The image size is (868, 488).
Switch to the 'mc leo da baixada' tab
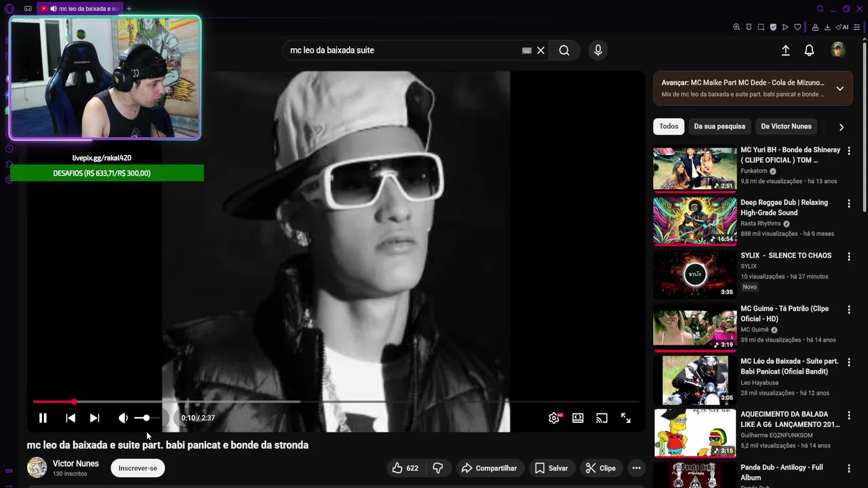pos(79,9)
